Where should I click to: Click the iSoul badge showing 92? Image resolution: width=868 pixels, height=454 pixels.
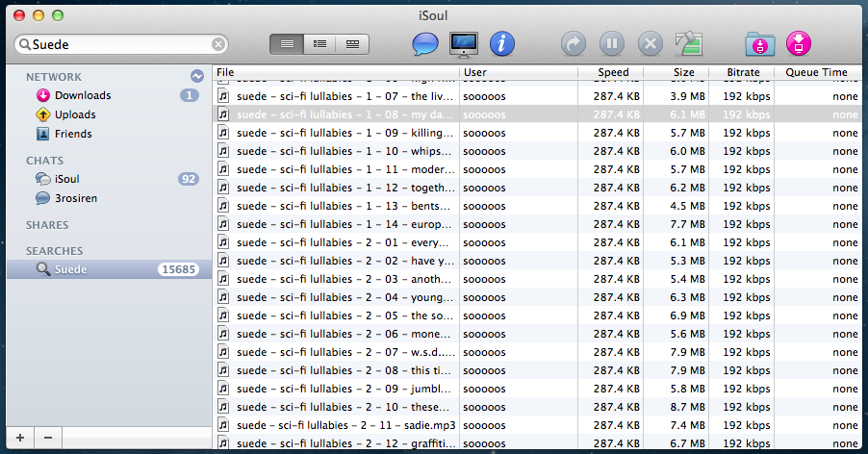coord(189,179)
